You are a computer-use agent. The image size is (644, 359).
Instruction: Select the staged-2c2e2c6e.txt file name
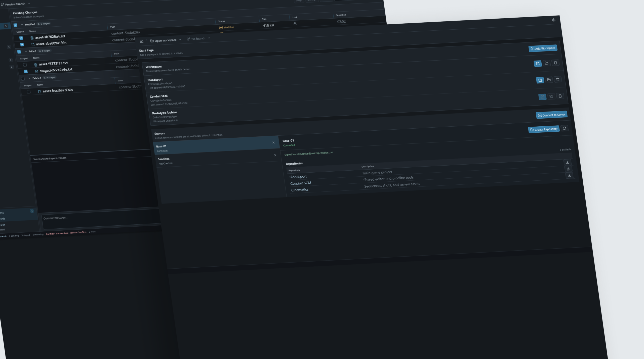point(56,70)
